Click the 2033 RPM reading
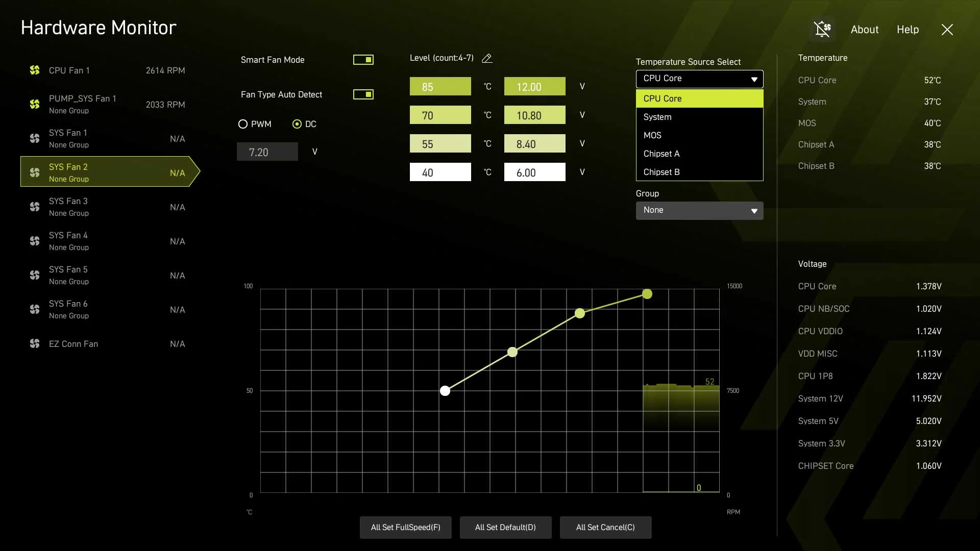The width and height of the screenshot is (980, 551). (165, 105)
